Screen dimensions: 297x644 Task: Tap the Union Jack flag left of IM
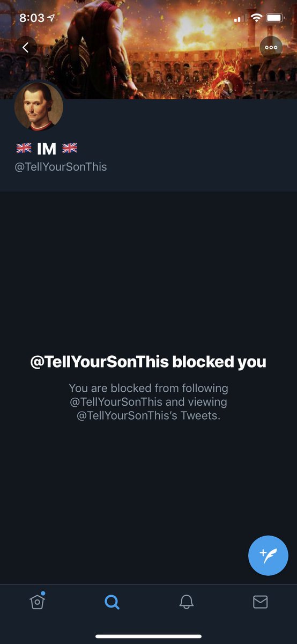tap(24, 148)
